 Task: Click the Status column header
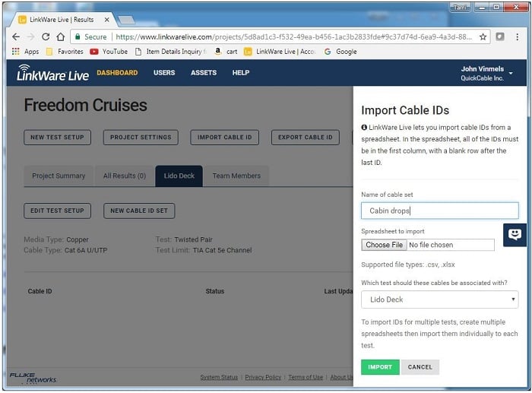(215, 291)
